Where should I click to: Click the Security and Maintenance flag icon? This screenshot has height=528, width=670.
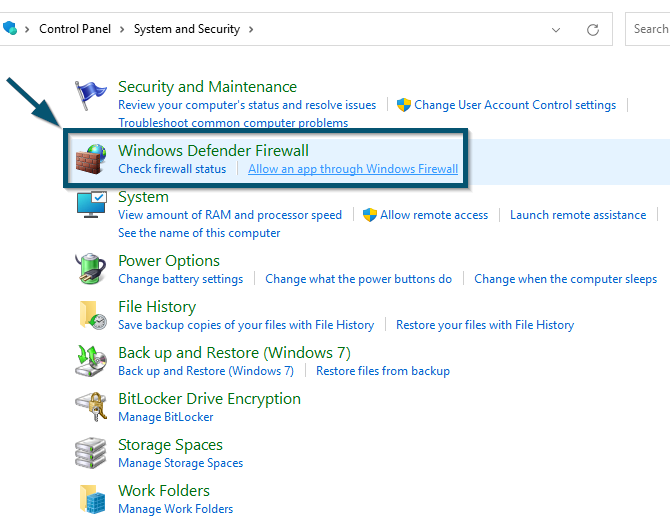coord(90,96)
